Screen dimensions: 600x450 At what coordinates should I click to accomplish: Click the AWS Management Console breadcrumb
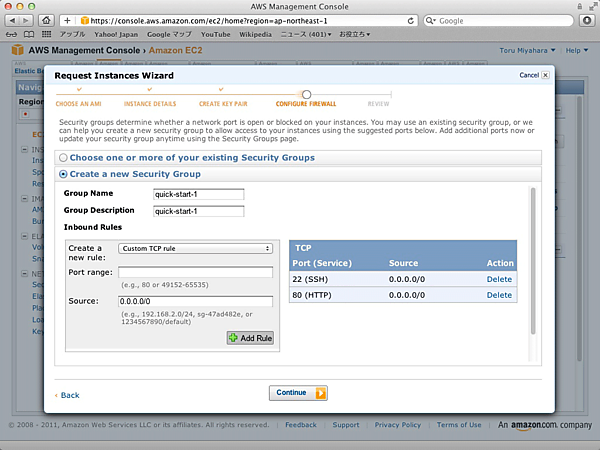click(84, 50)
